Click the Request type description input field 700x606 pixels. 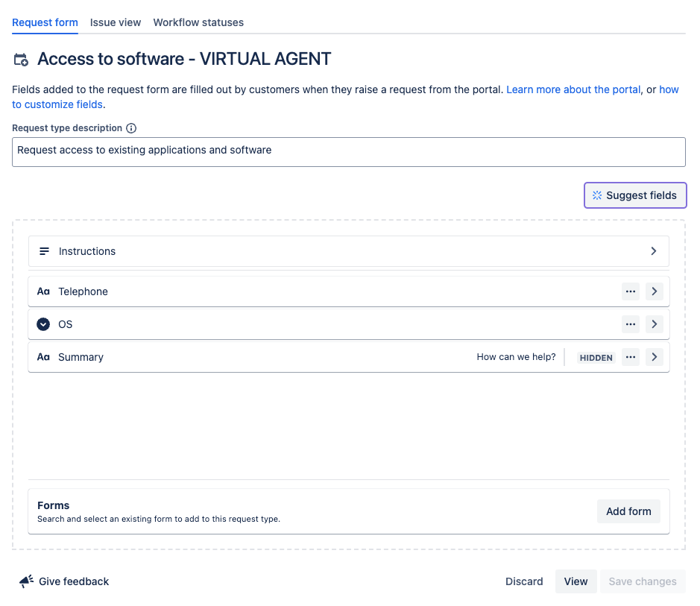point(349,152)
